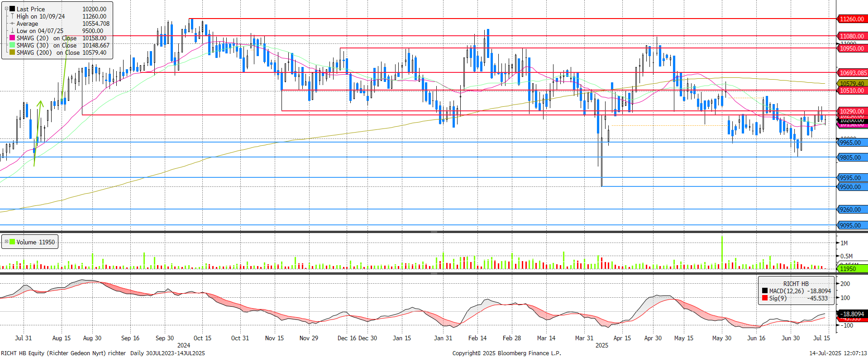The width and height of the screenshot is (868, 357).
Task: Expand the Volume legend box
Action: pyautogui.click(x=6, y=242)
